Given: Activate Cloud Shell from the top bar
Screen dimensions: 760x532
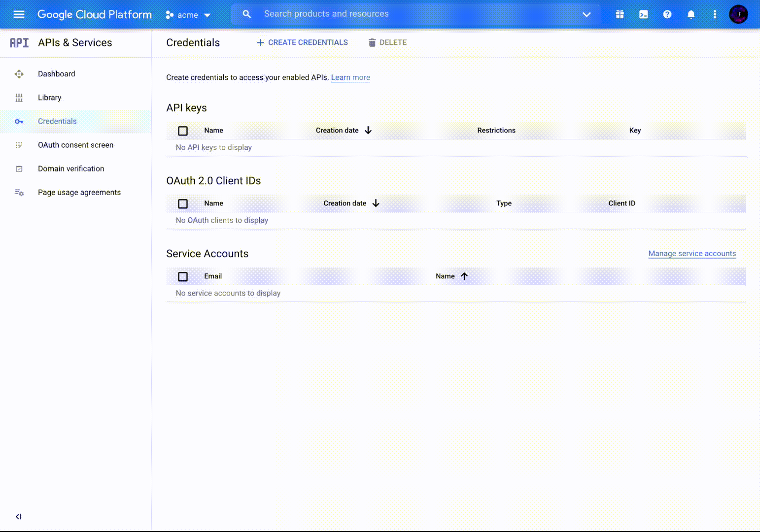Looking at the screenshot, I should click(643, 14).
